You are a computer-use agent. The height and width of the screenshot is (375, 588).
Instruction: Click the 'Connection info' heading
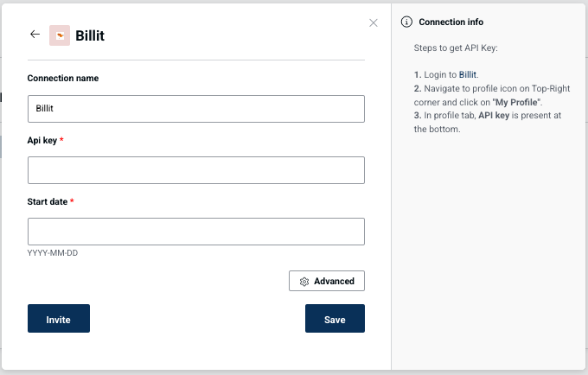[451, 22]
